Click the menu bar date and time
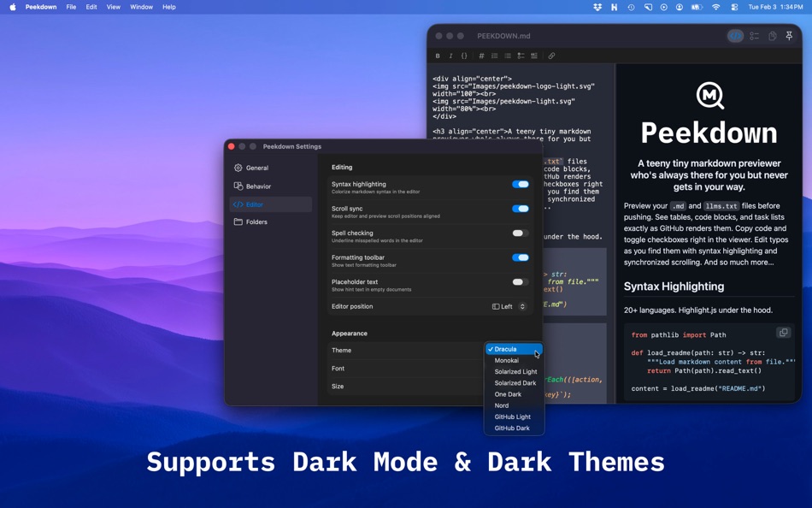This screenshot has height=508, width=812. 776,7
